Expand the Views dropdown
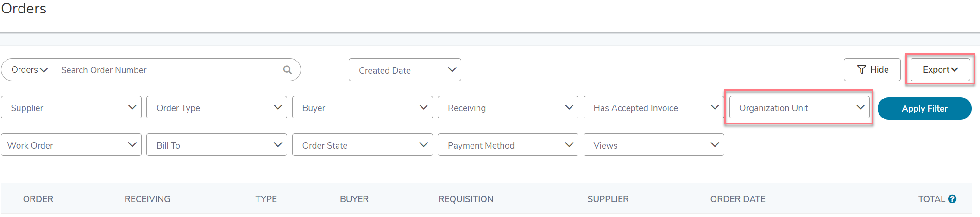Viewport: 980px width, 217px height. coord(654,145)
